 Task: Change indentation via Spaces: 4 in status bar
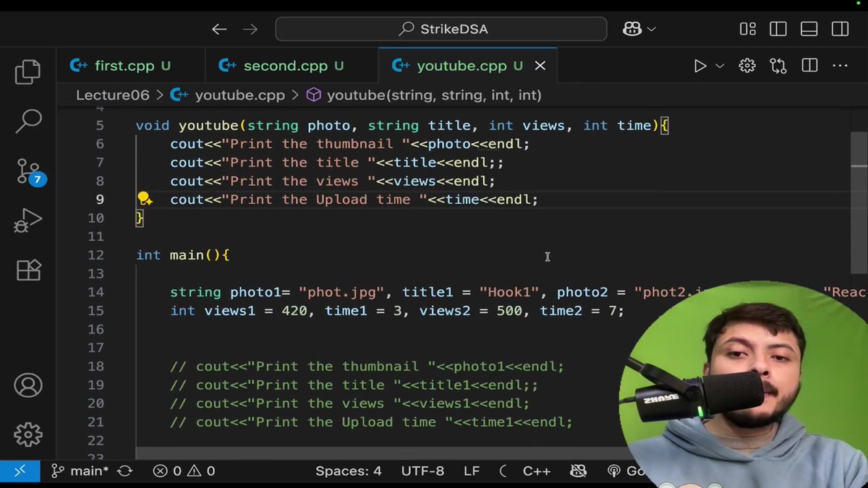point(349,471)
